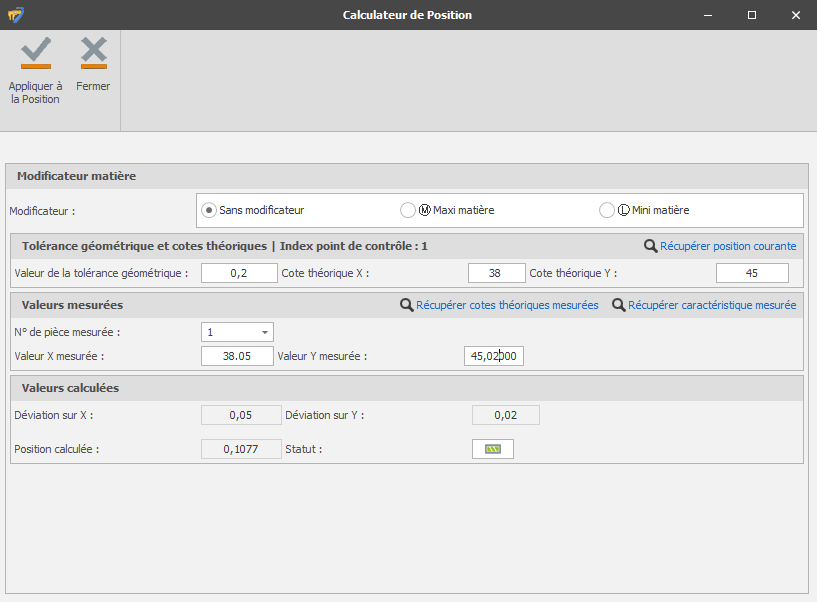The width and height of the screenshot is (817, 602).
Task: Click the Fermer X icon
Action: tap(93, 52)
